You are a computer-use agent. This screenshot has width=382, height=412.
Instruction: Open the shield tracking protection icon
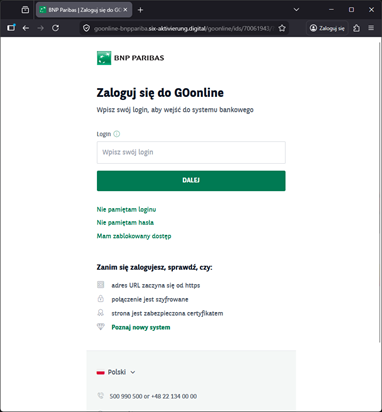86,28
